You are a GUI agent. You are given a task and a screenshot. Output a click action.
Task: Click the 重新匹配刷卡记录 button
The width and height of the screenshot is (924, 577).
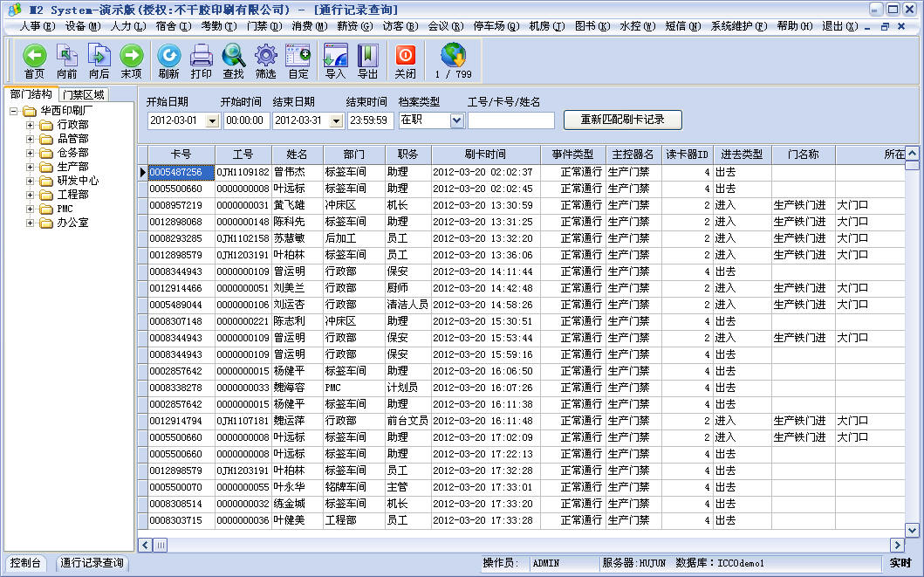click(622, 120)
